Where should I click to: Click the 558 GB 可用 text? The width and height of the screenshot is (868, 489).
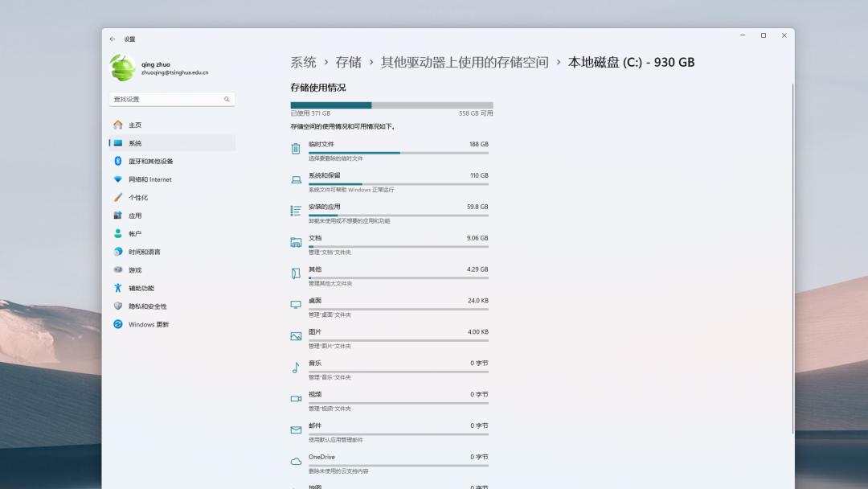tap(476, 113)
